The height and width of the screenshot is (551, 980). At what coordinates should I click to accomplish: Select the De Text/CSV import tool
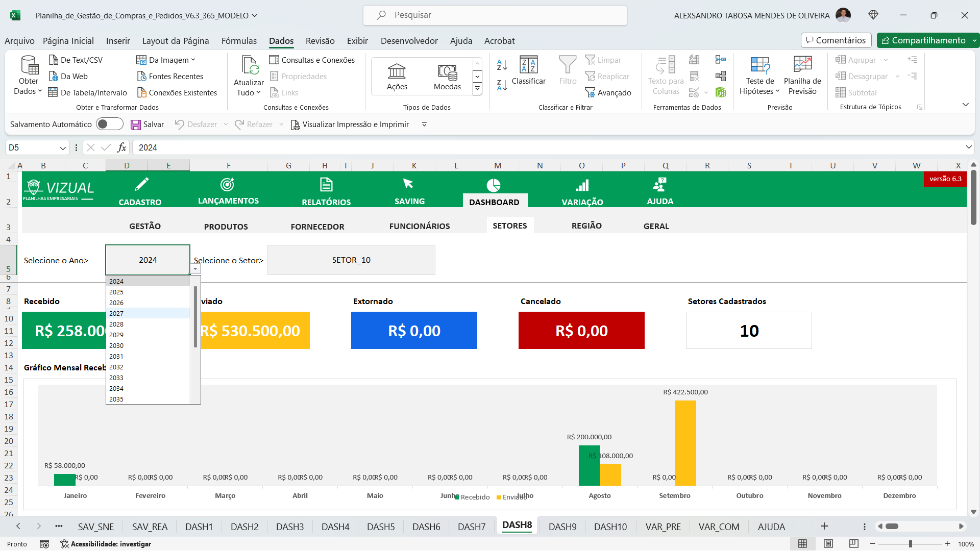coord(76,60)
